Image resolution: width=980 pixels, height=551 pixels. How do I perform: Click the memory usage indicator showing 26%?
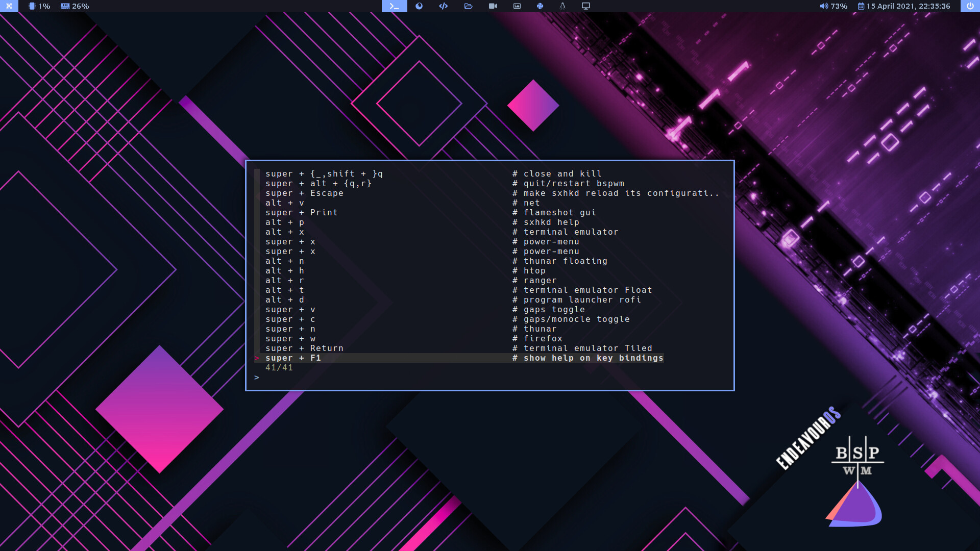coord(75,6)
